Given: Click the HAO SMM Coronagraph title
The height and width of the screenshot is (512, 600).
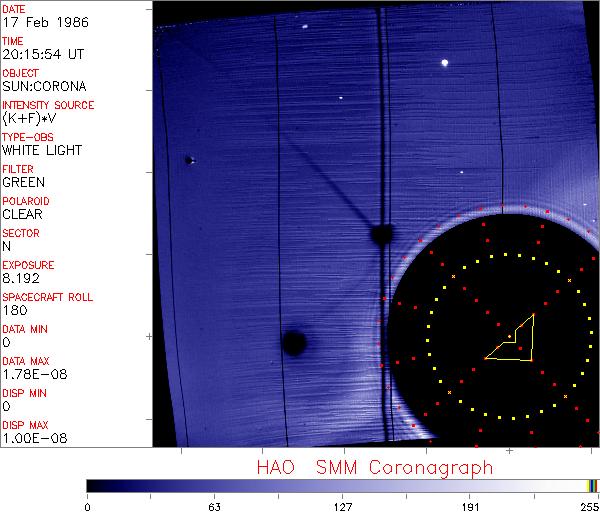Looking at the screenshot, I should click(375, 468).
